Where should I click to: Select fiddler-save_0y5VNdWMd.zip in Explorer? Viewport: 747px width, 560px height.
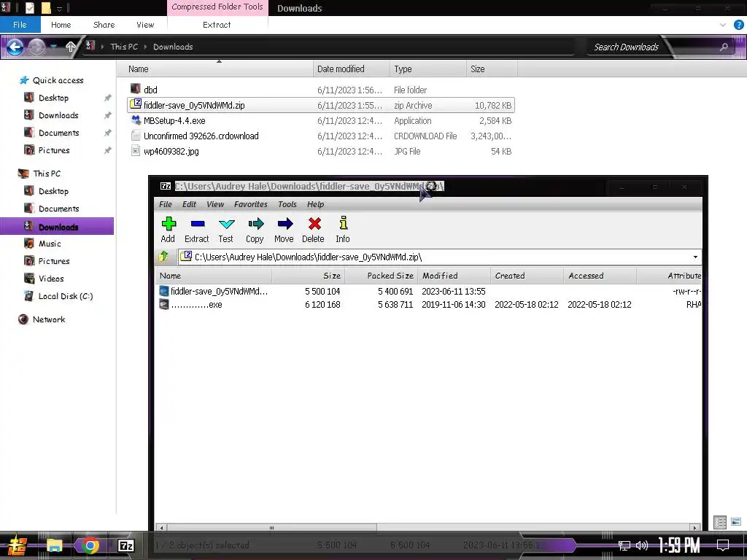[x=321, y=105]
